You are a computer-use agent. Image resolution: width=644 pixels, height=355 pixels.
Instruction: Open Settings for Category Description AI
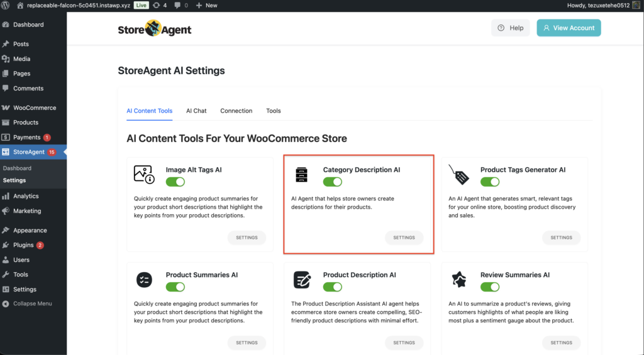click(x=404, y=238)
